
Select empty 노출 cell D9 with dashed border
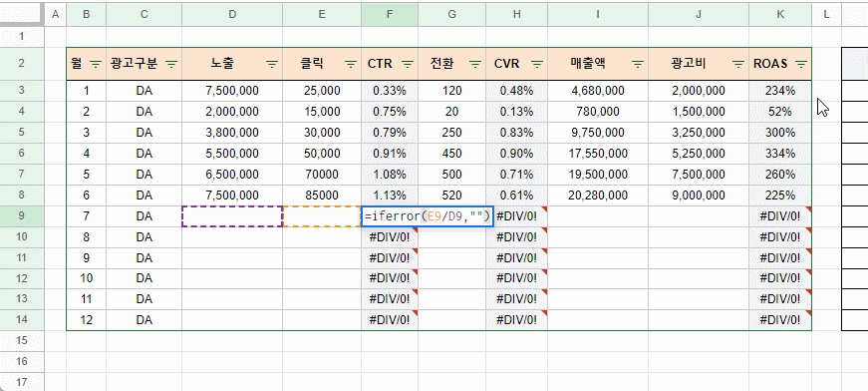(x=232, y=216)
